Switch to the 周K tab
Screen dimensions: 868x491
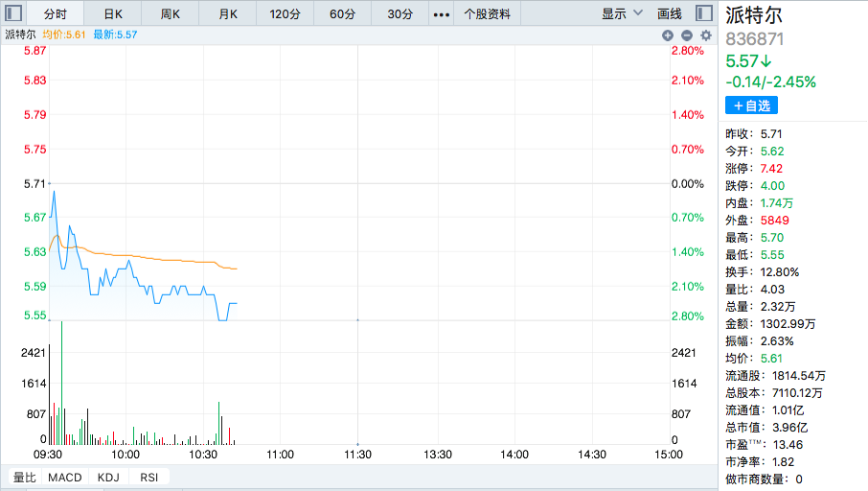(171, 14)
